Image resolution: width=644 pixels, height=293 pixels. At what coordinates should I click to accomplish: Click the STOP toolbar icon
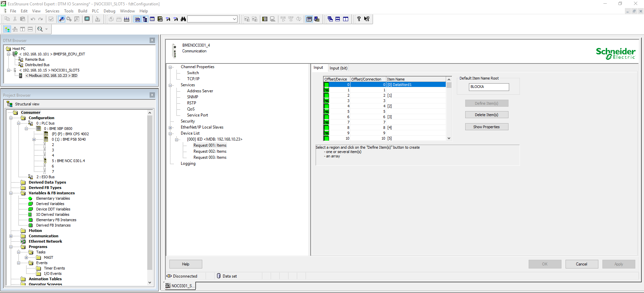pyautogui.click(x=291, y=19)
